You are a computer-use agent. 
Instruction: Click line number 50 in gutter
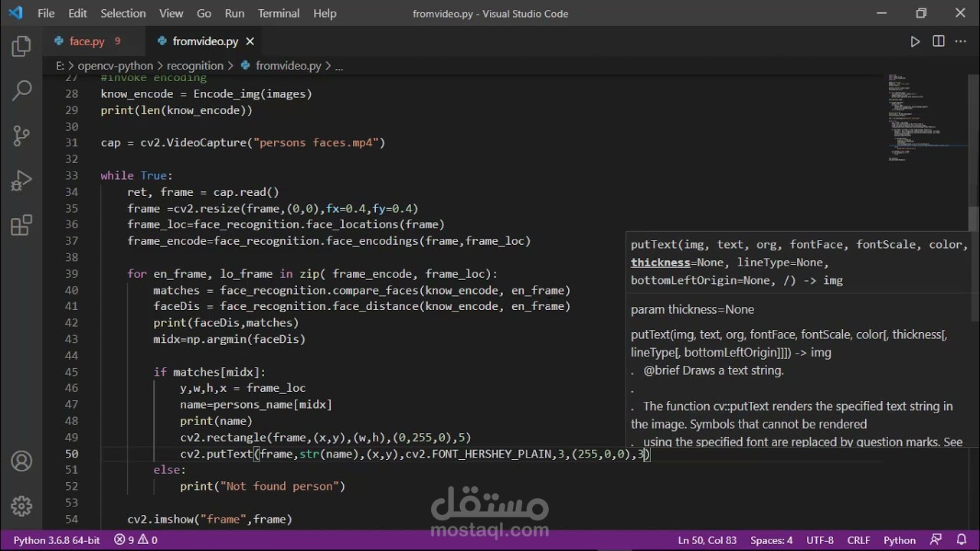click(x=71, y=454)
